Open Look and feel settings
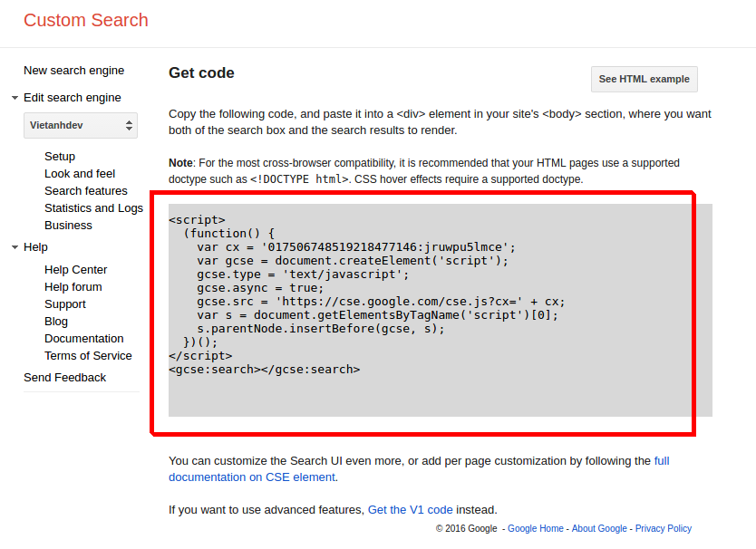The image size is (756, 549). (80, 174)
